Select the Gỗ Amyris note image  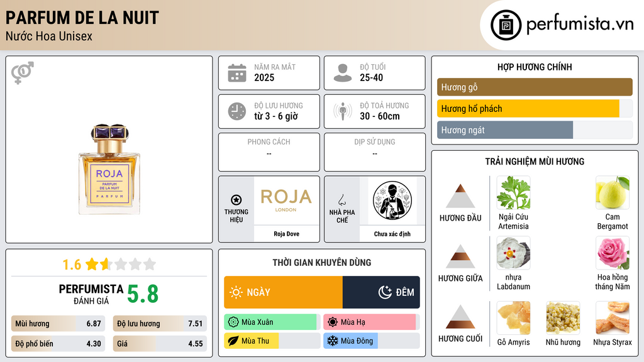click(x=513, y=318)
